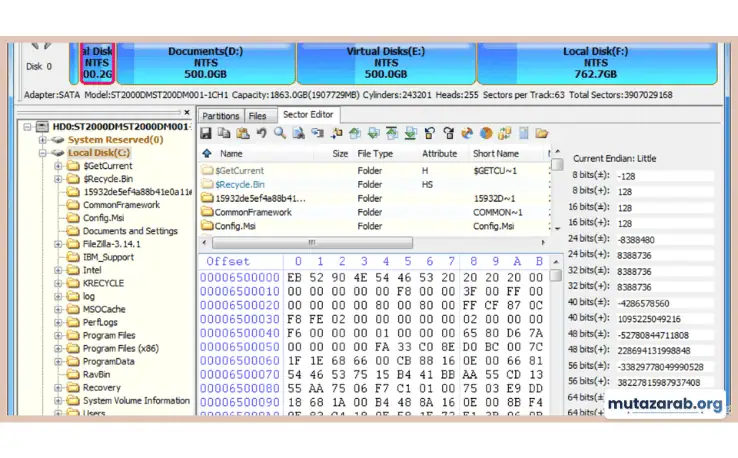The height and width of the screenshot is (458, 738).
Task: Click the document search icon next to magnifier
Action: [x=298, y=133]
